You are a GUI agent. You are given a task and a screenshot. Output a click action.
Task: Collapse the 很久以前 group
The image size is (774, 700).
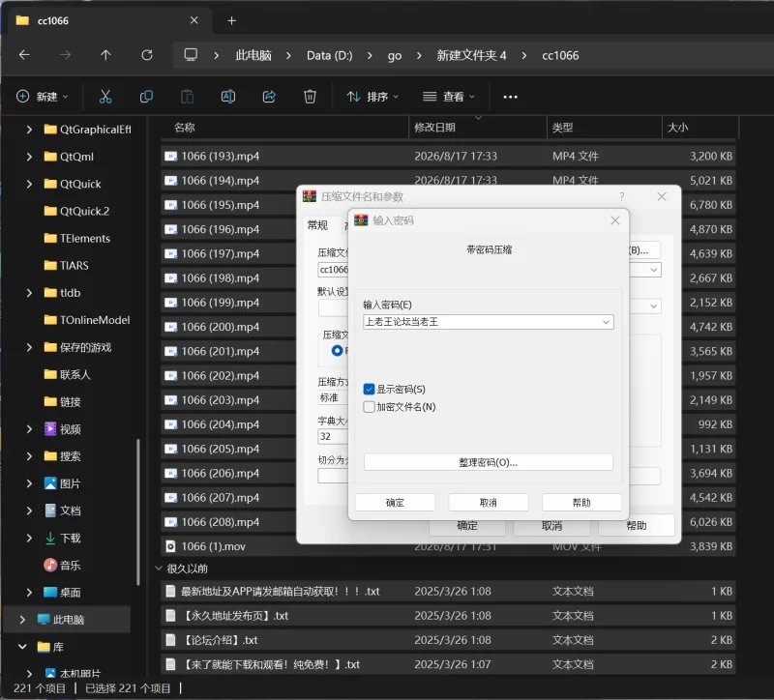tap(159, 569)
